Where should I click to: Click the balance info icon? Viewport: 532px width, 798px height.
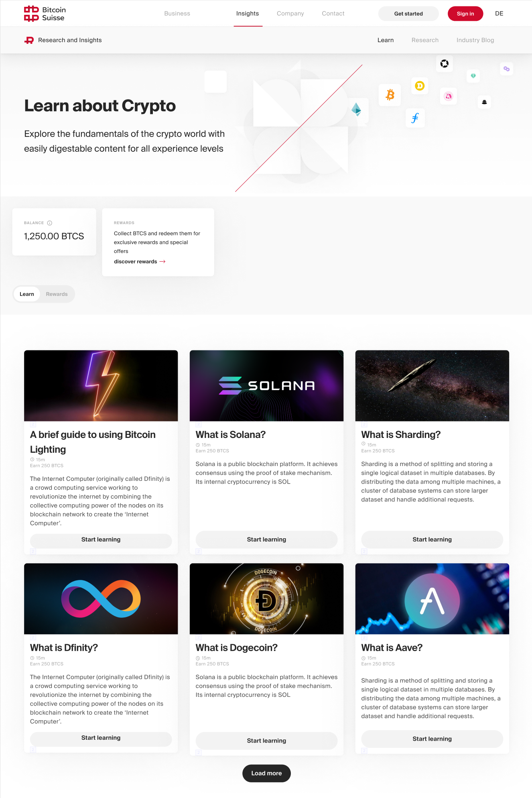(x=50, y=223)
